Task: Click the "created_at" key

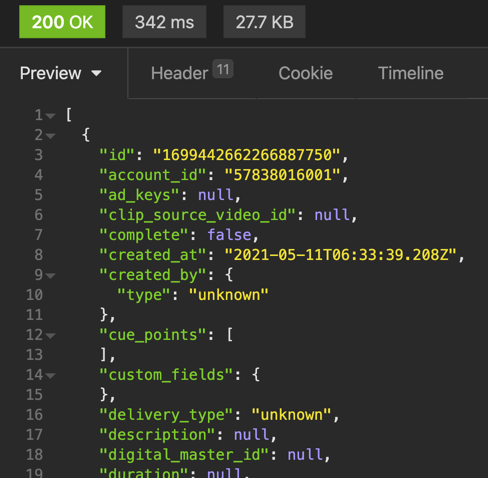Action: 153,255
